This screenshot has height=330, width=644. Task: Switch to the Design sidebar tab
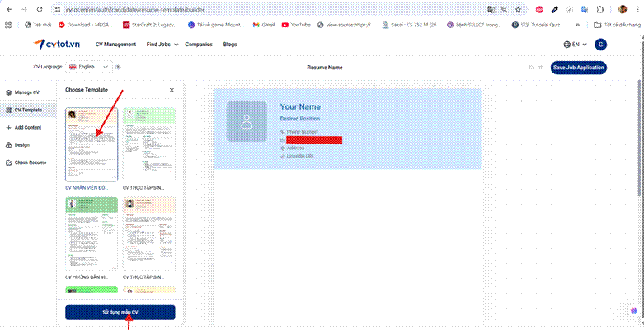[x=21, y=145]
